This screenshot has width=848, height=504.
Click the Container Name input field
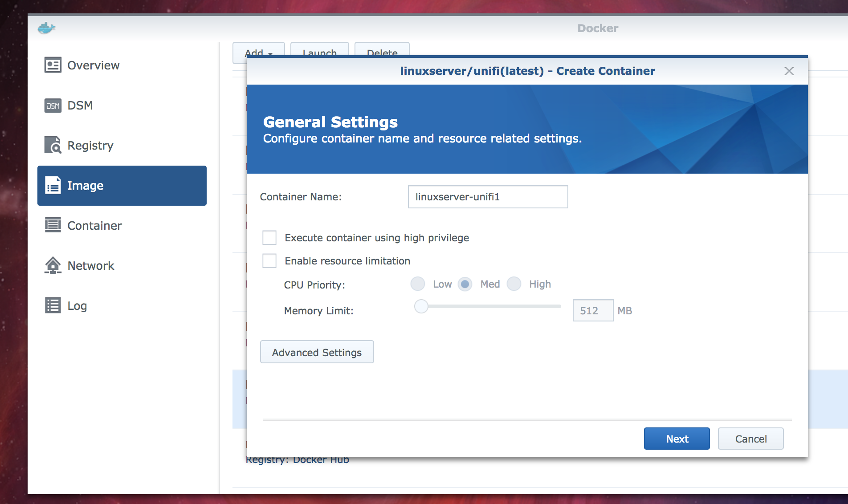click(488, 197)
